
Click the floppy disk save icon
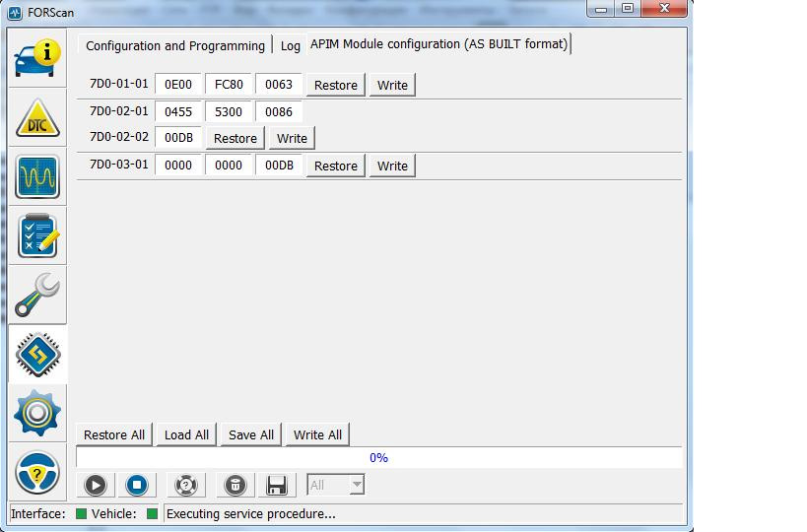click(277, 485)
